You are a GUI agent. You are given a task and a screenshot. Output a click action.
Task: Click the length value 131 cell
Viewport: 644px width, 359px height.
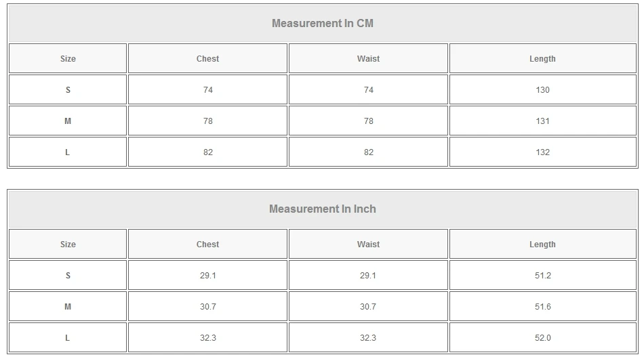click(542, 121)
